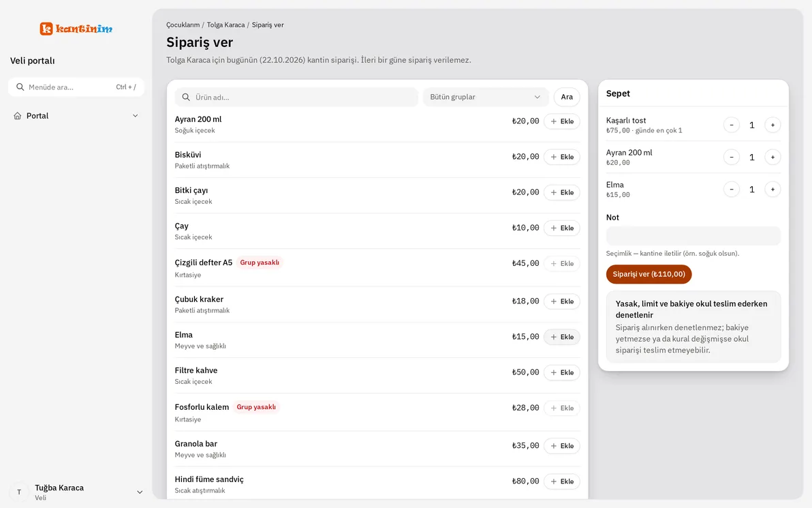
Task: Click the Grup yasaklı badge on Fosforlu kalem
Action: [x=256, y=407]
